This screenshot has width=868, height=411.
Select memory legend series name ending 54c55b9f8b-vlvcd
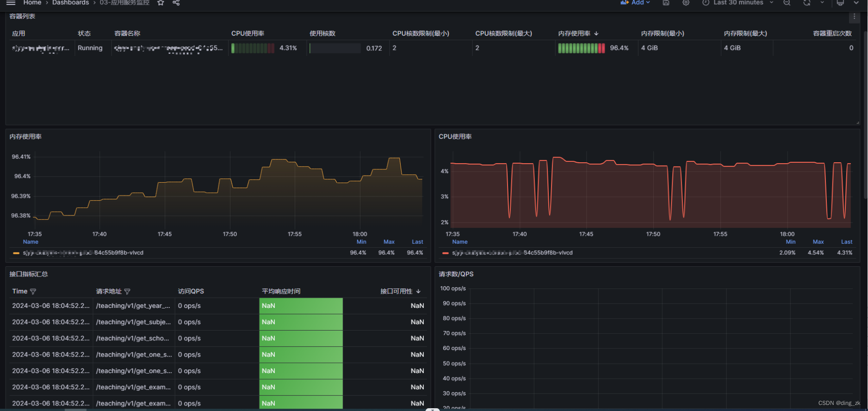click(x=83, y=253)
